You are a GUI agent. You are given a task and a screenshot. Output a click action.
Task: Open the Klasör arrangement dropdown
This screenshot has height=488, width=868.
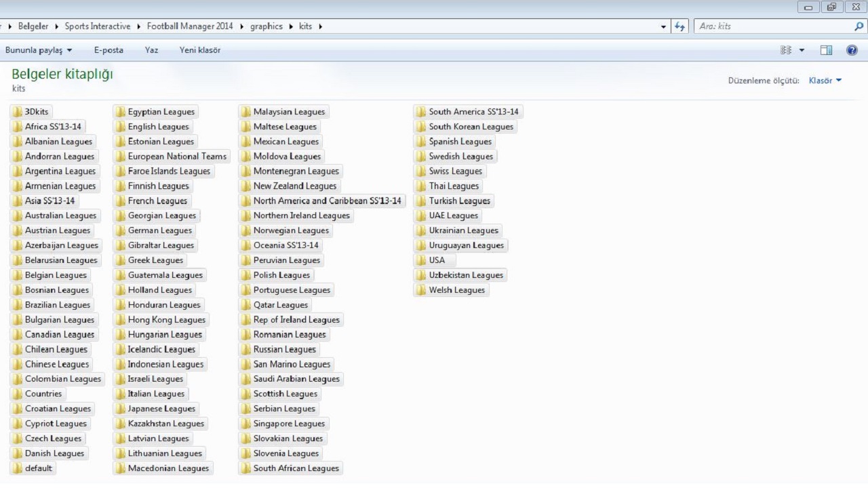[x=825, y=81]
